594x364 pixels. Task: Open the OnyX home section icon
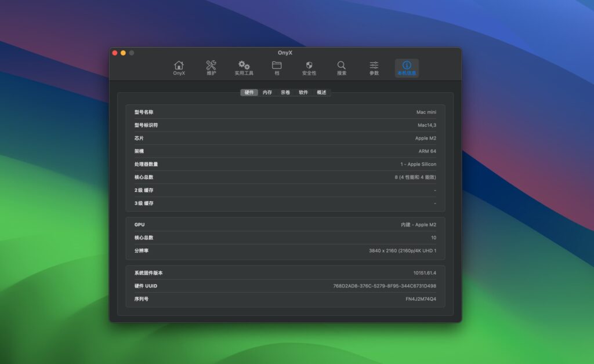178,65
